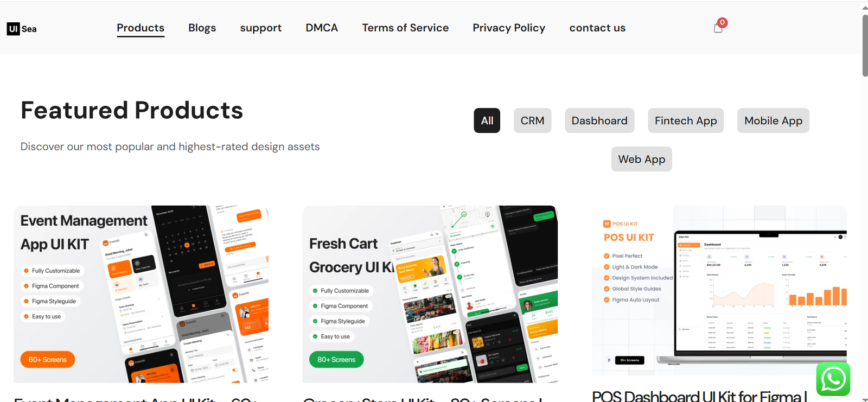Open the Products menu item
Image resolution: width=868 pixels, height=402 pixels.
pyautogui.click(x=141, y=28)
